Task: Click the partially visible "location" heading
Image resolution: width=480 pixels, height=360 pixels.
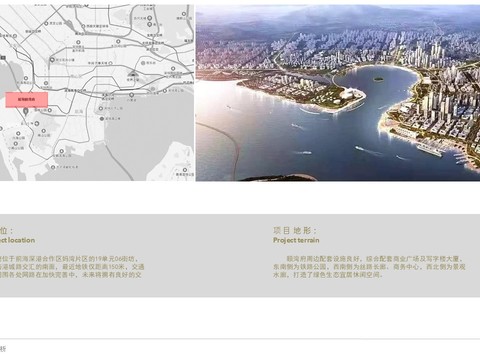Action: coord(17,240)
